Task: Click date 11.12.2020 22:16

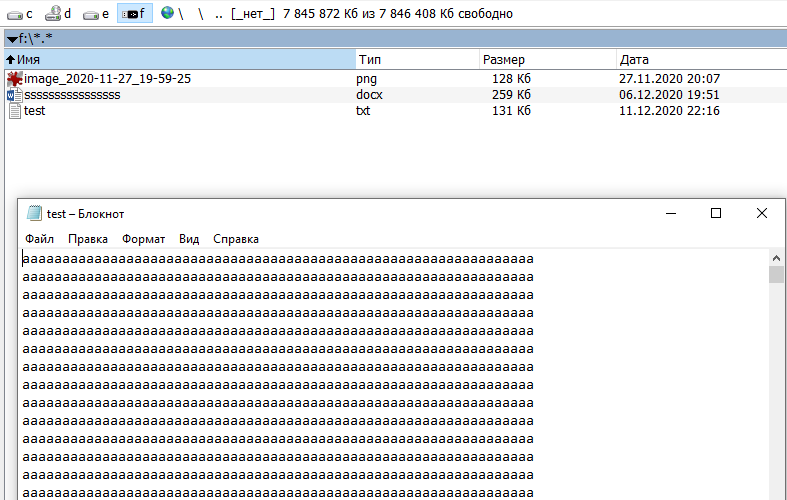Action: (669, 111)
